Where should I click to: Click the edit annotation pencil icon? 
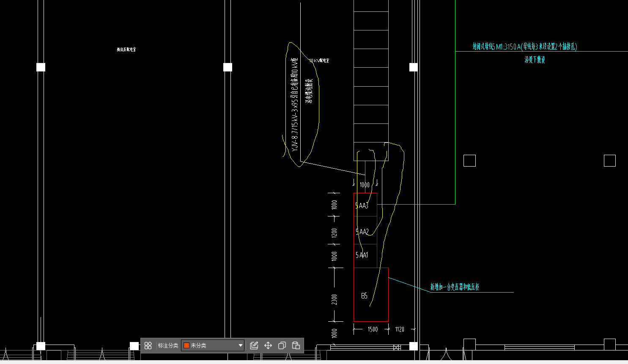pos(254,345)
